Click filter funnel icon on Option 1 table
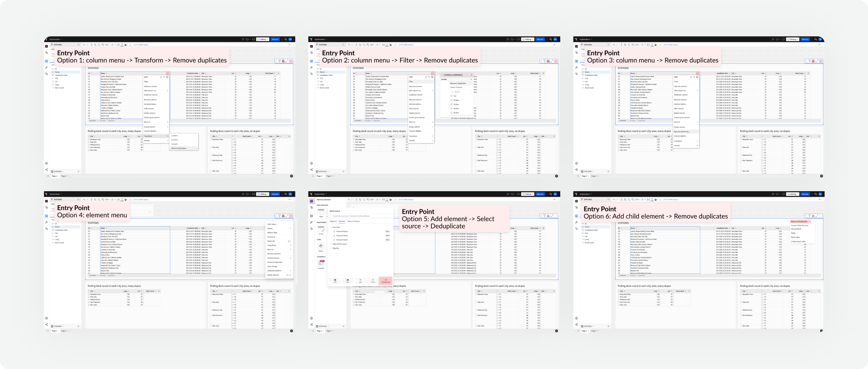This screenshot has height=369, width=868. click(x=279, y=61)
